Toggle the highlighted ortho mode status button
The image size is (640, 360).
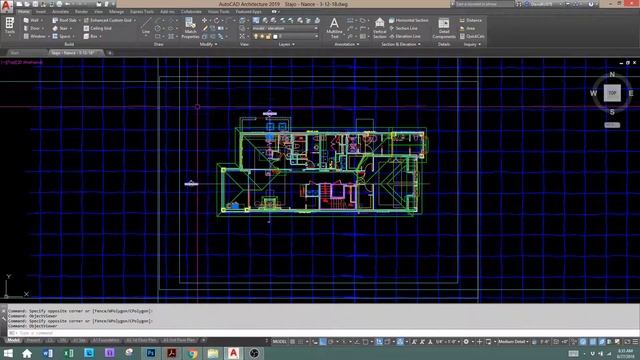click(x=323, y=342)
